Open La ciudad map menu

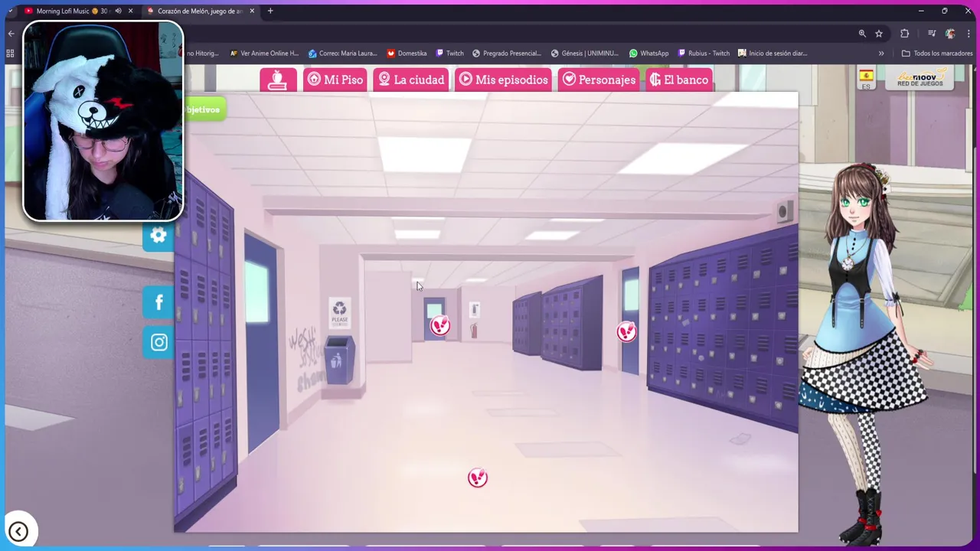pos(411,80)
